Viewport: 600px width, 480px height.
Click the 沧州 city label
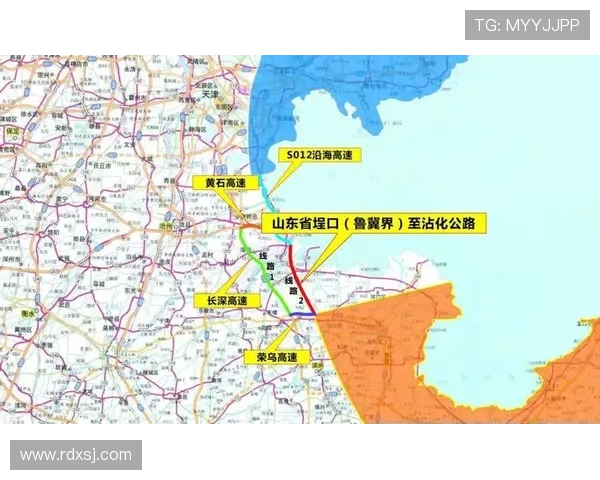point(165,227)
